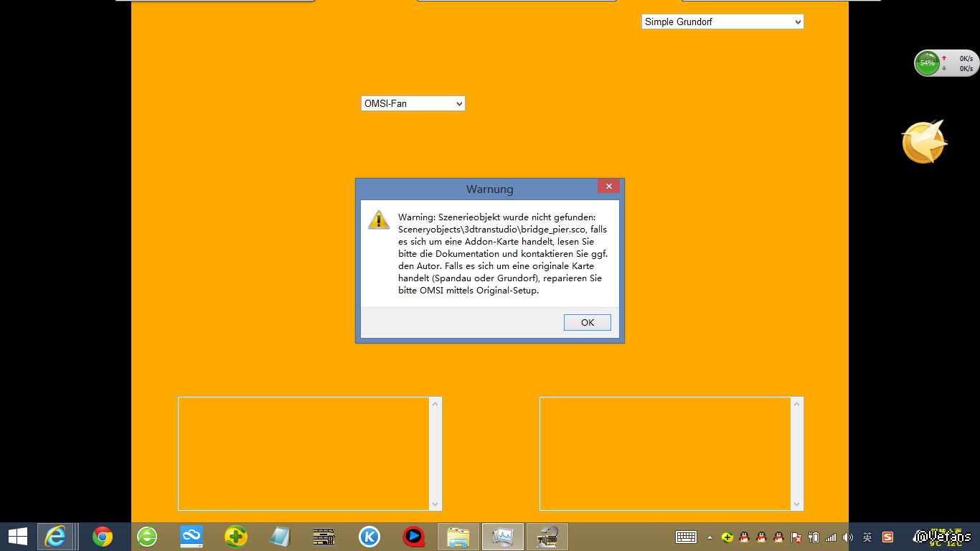Open the red-blue video player taskbar icon
This screenshot has height=551, width=980.
click(413, 537)
